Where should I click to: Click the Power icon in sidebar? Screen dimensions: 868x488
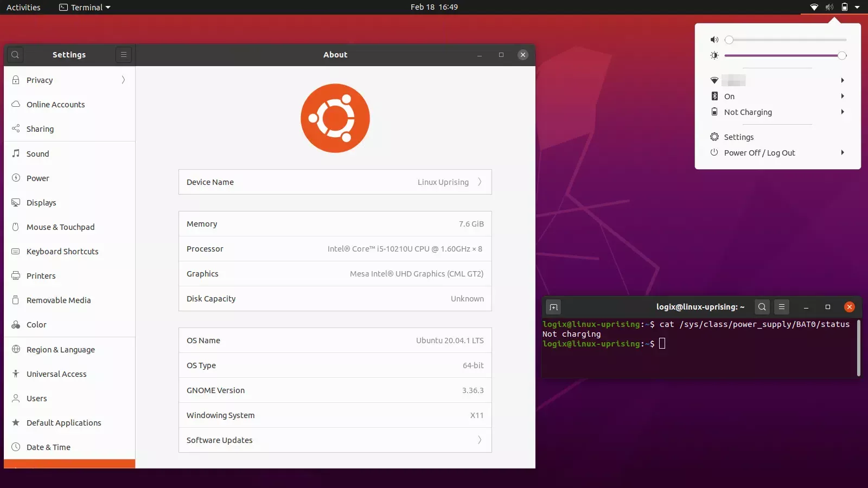click(16, 178)
